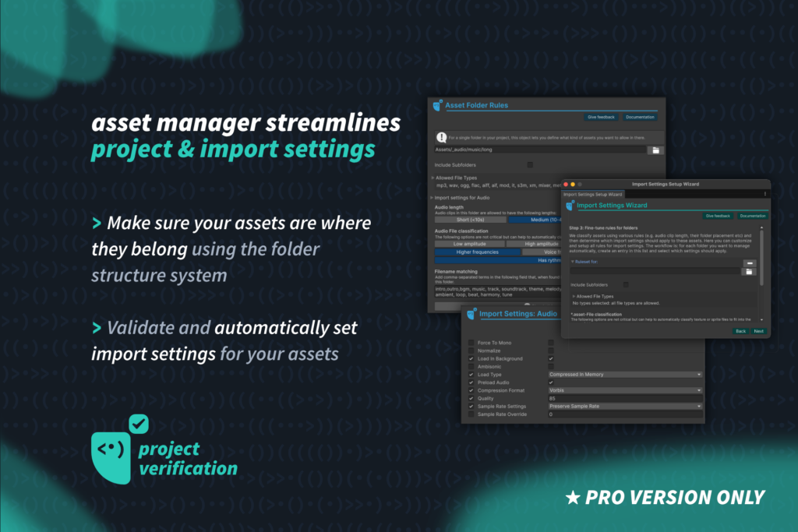Go Back in Import Settings Wizard
798x532 pixels.
[x=740, y=331]
